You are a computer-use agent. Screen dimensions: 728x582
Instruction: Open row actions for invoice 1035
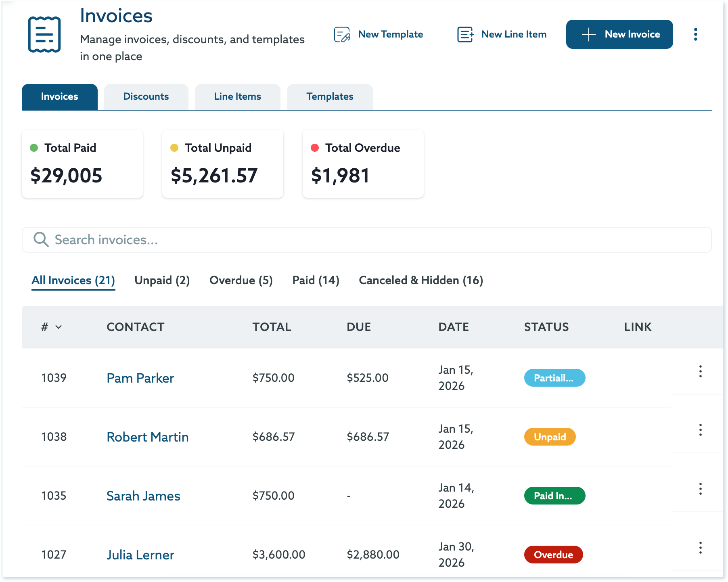[x=700, y=489]
